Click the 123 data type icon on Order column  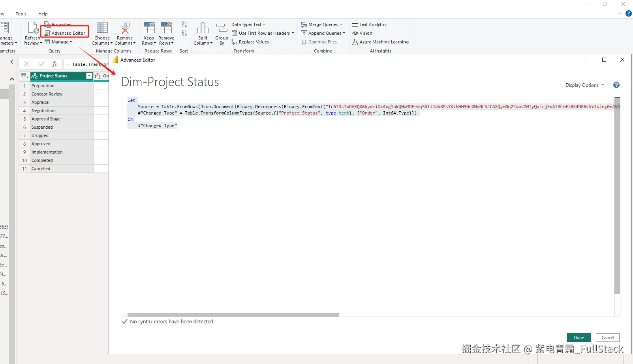click(98, 76)
